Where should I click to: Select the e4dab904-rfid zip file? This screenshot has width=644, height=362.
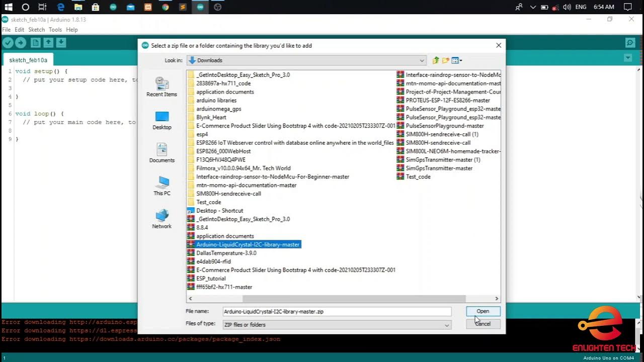click(x=209, y=261)
